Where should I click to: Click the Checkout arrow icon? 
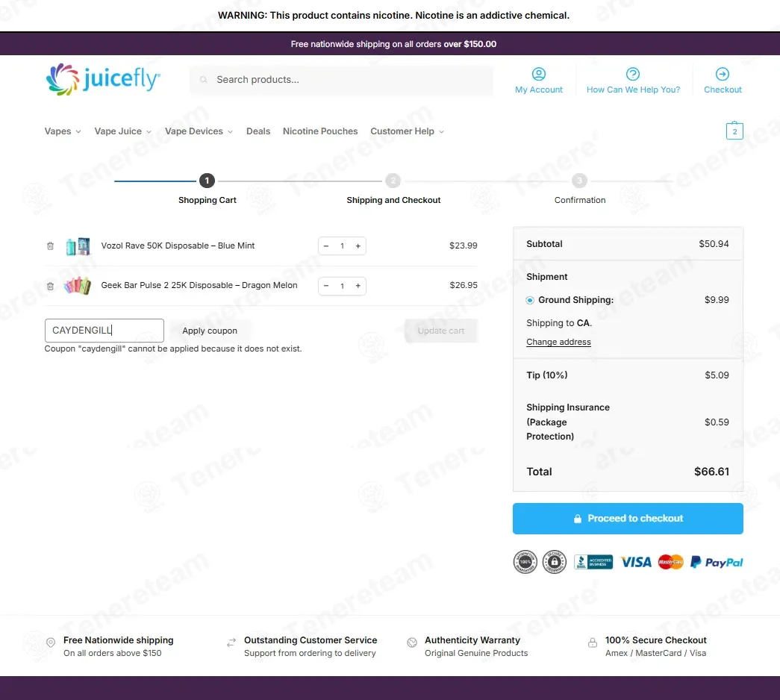click(723, 74)
